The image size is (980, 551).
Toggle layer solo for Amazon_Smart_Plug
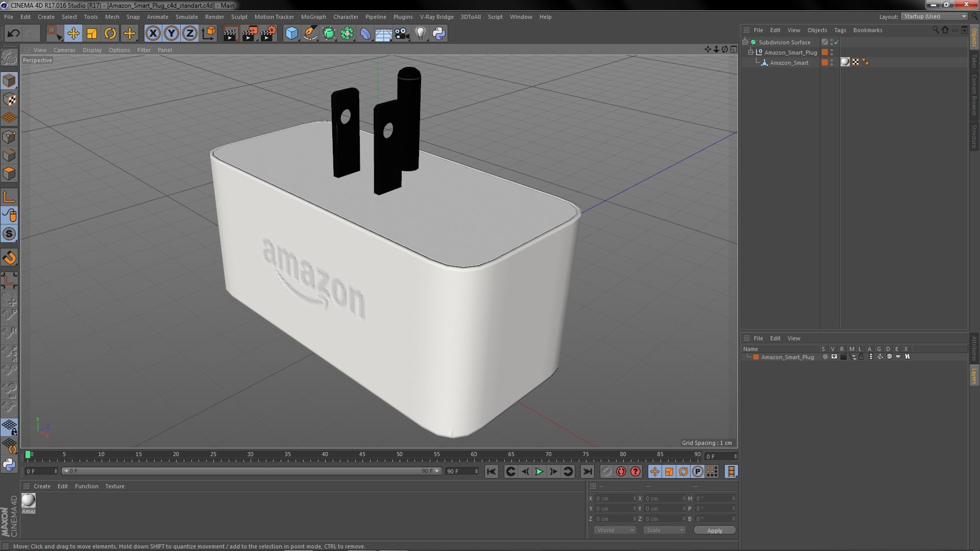coord(825,357)
